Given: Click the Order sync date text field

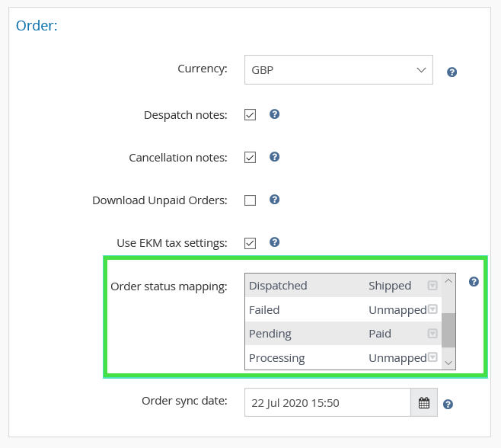Looking at the screenshot, I should 327,403.
